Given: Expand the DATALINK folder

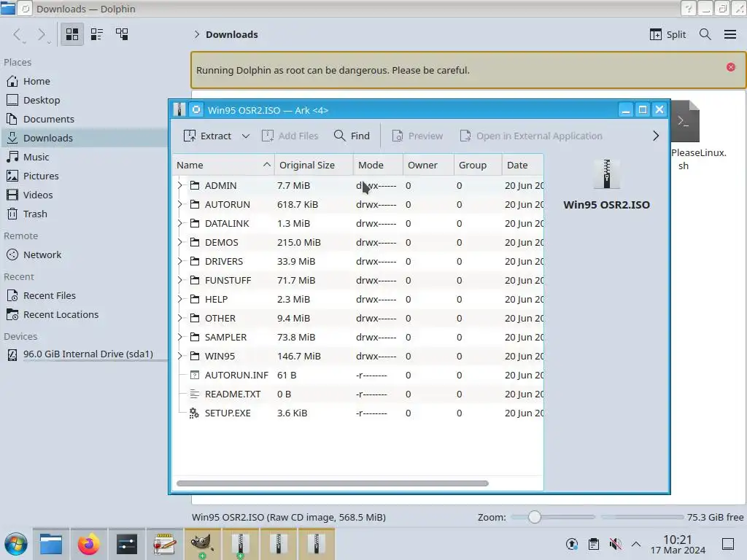Looking at the screenshot, I should [x=179, y=223].
